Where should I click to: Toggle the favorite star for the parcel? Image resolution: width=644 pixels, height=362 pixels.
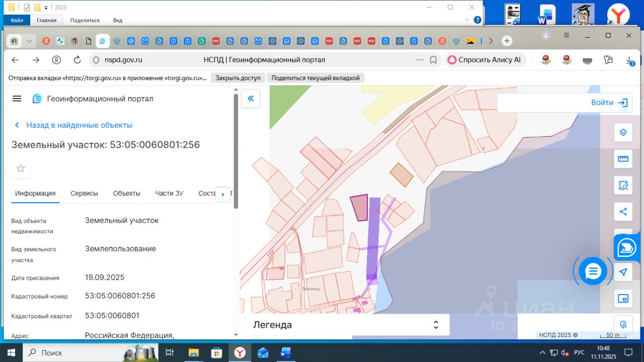tap(21, 168)
